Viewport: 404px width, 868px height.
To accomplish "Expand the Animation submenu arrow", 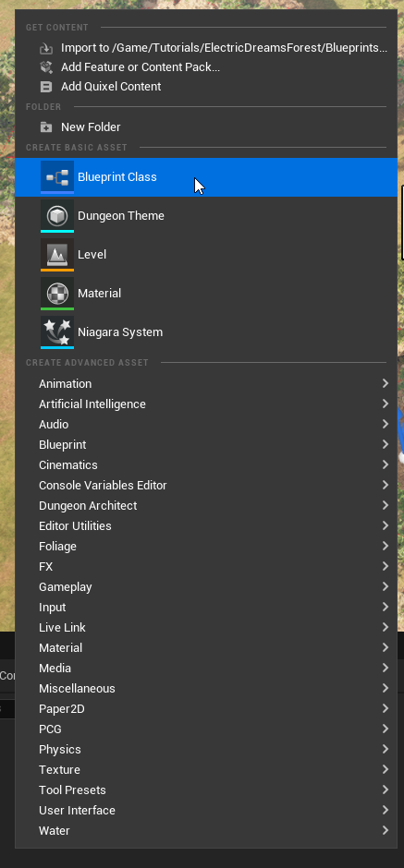I will click(x=386, y=383).
